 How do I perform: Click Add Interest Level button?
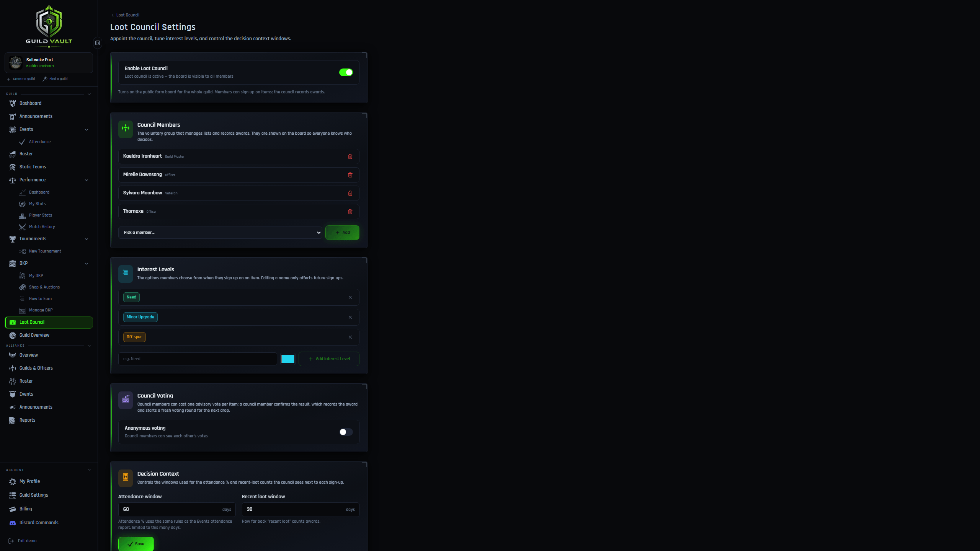coord(329,359)
